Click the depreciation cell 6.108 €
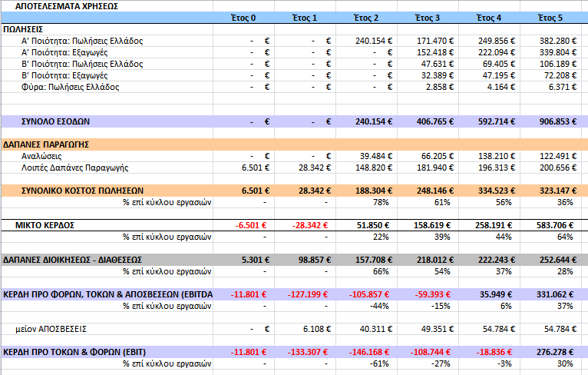588x375 pixels. point(317,329)
